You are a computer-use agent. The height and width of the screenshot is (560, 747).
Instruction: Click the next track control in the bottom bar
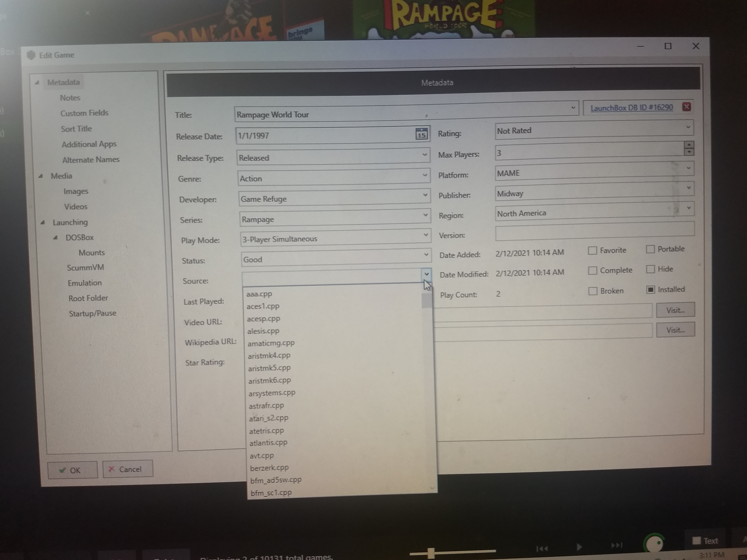pyautogui.click(x=617, y=545)
